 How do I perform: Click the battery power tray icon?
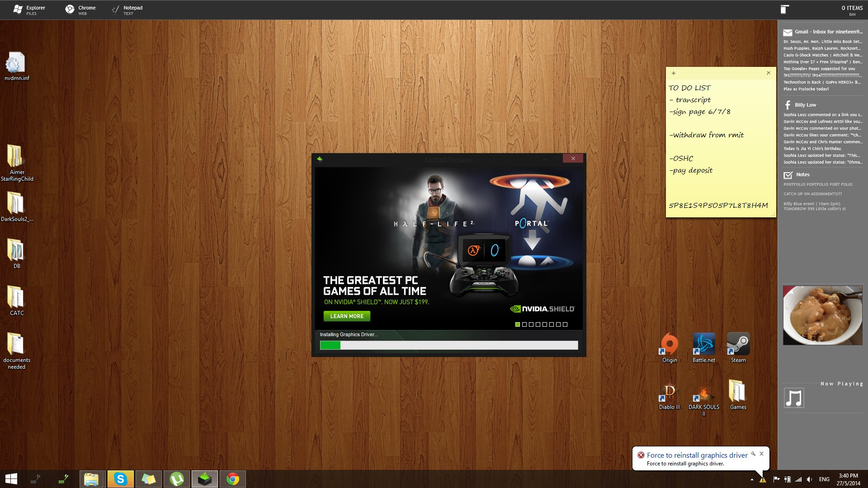point(788,479)
